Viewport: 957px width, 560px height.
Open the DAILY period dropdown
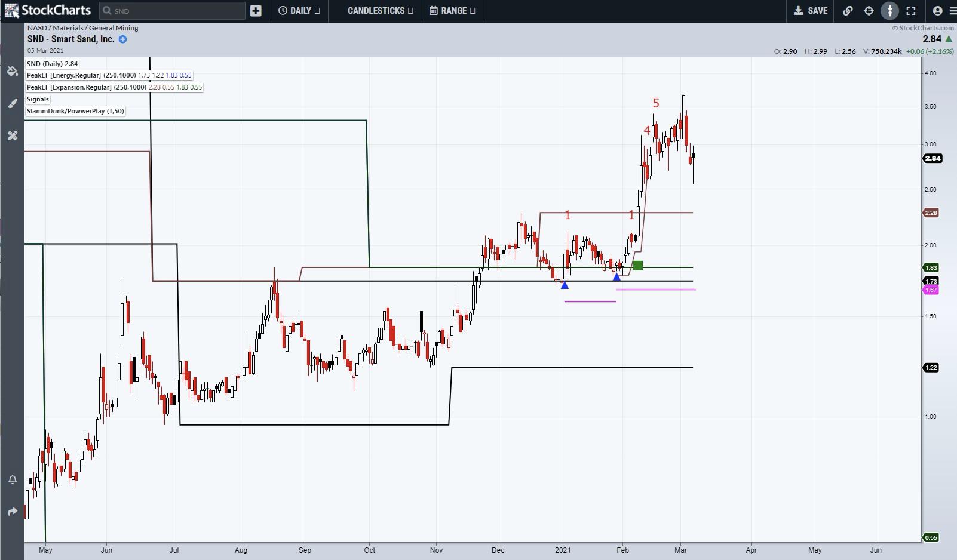pyautogui.click(x=299, y=11)
